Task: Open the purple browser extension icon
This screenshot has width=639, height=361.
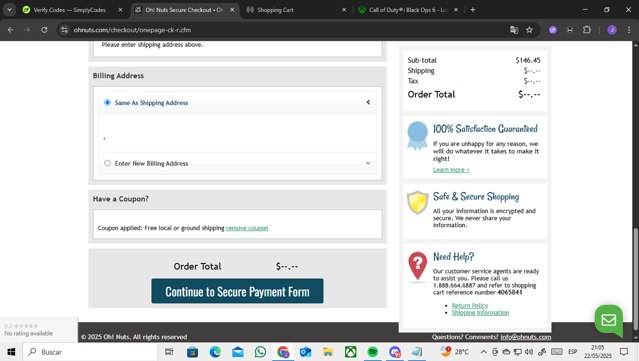Action: [553, 30]
